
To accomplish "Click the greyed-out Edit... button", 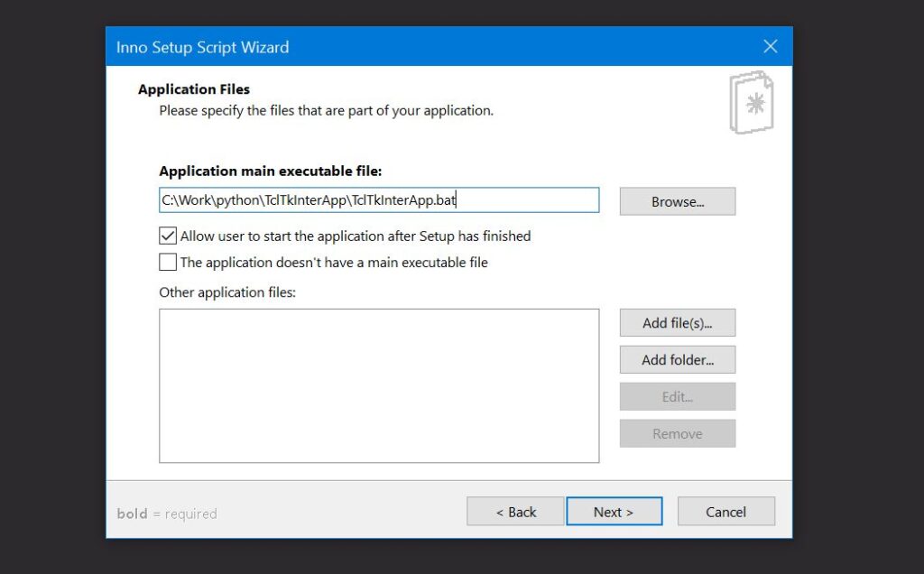I will 677,397.
